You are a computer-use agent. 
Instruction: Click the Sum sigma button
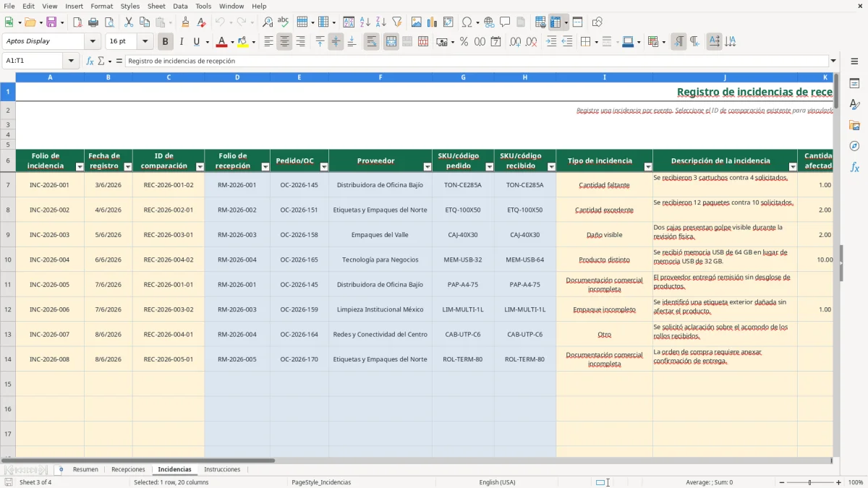pos(101,61)
